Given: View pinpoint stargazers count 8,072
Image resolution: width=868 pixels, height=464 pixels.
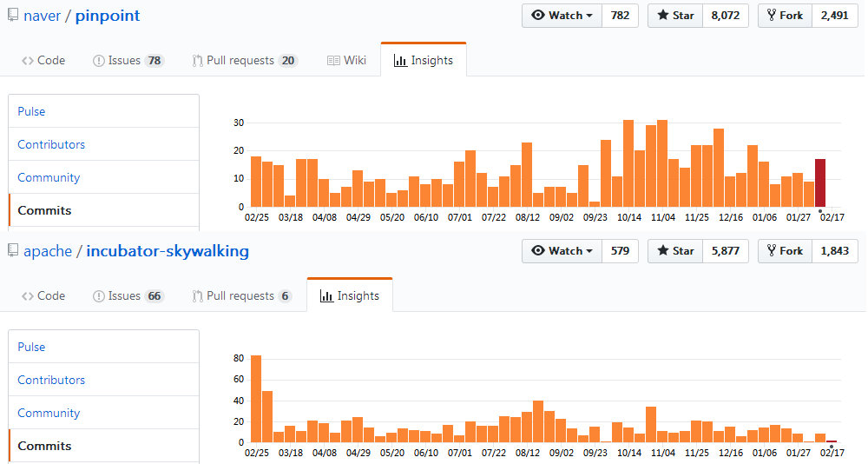Looking at the screenshot, I should [x=725, y=16].
